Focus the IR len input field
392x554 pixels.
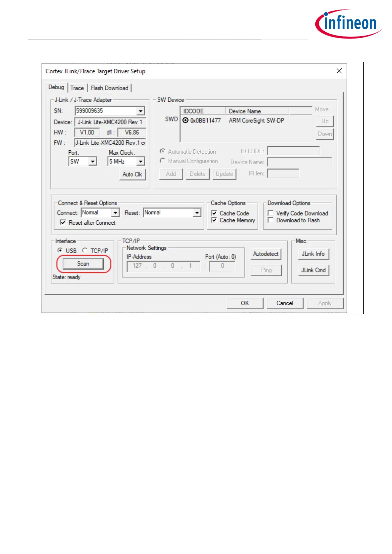click(283, 173)
